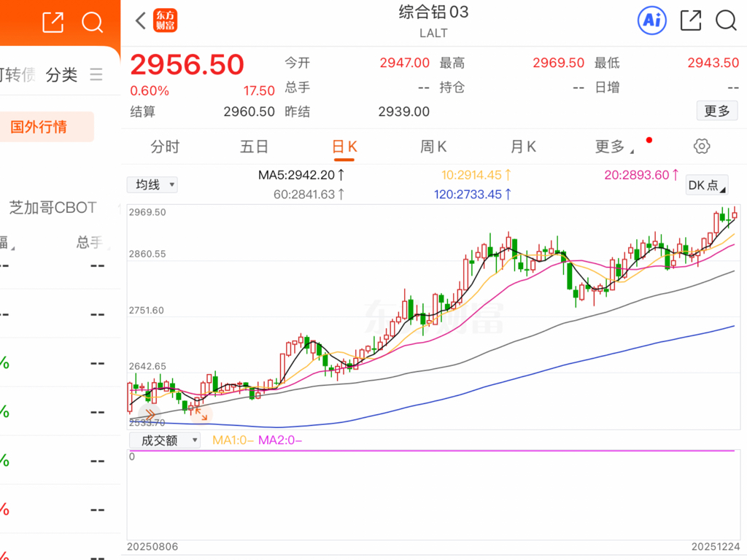
Task: Tap the search icon in orange sidebar header
Action: point(92,23)
